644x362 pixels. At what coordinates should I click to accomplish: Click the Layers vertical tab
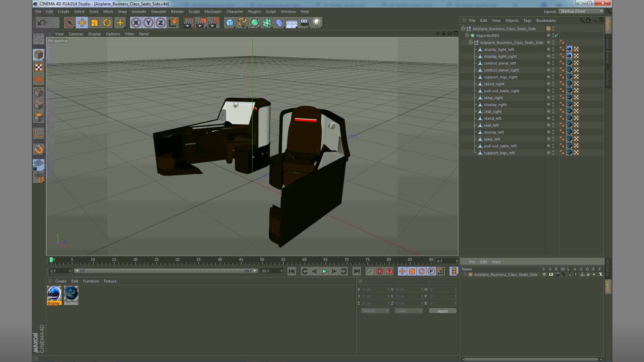(x=607, y=287)
